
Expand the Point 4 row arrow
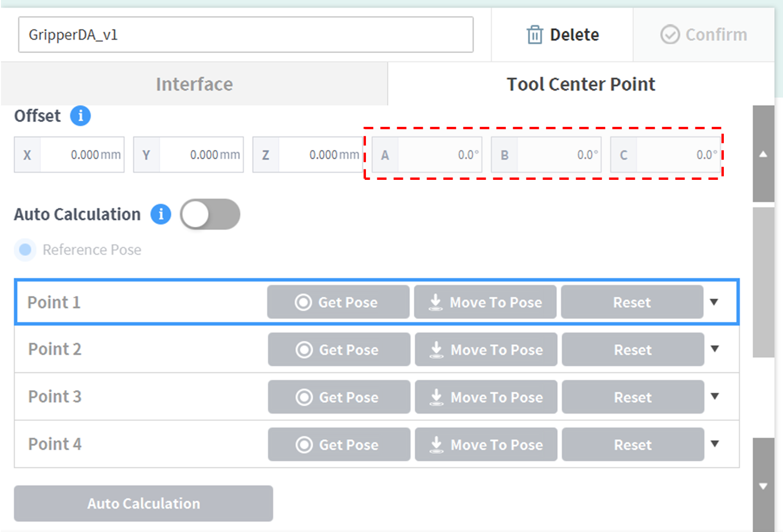715,443
